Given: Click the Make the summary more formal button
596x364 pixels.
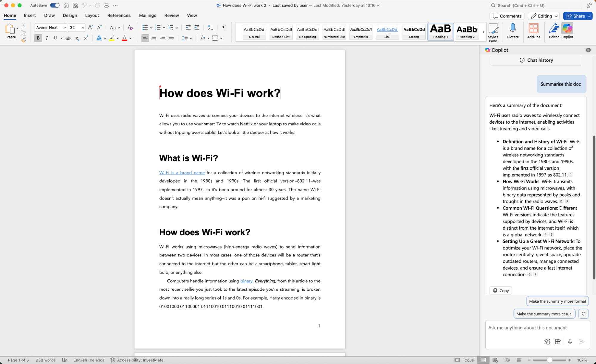Looking at the screenshot, I should click(557, 301).
